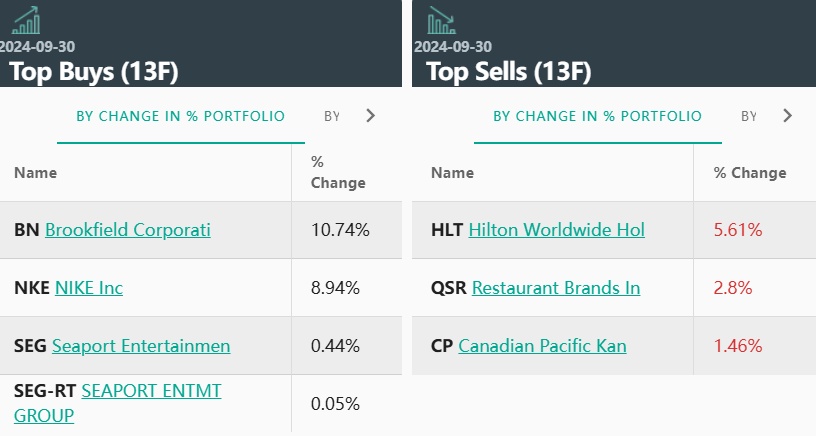Open the SEAPORT ENTMT GROUP rights link
The height and width of the screenshot is (436, 816).
tap(150, 403)
